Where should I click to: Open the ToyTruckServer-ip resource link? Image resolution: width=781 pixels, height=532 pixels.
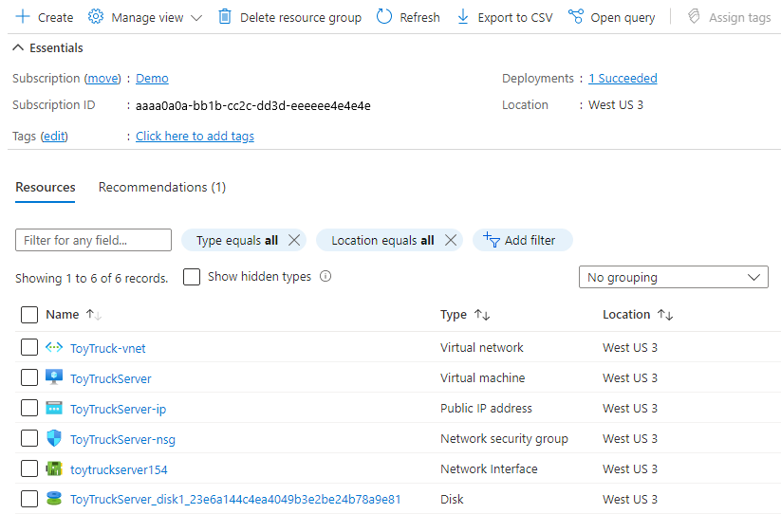click(x=118, y=409)
